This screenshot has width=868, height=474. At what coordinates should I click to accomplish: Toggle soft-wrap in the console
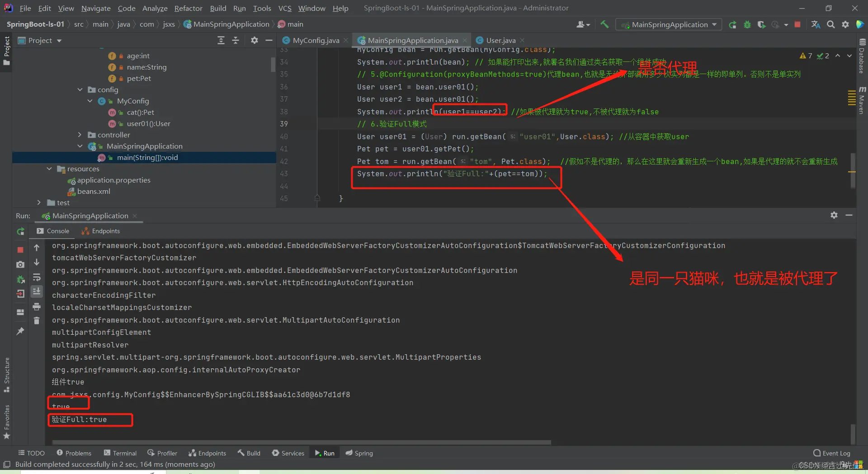[x=37, y=277]
